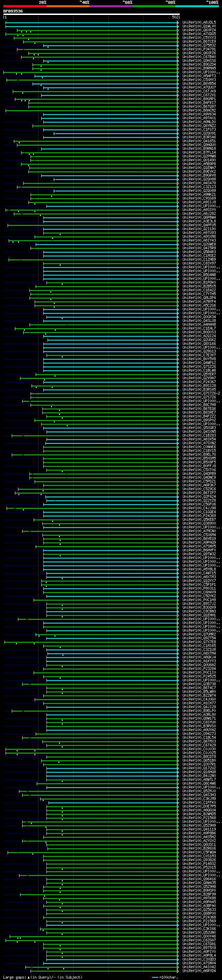
Task: Open hit UniRef100_Q7S7Z6-2
Action: tap(201, 394)
